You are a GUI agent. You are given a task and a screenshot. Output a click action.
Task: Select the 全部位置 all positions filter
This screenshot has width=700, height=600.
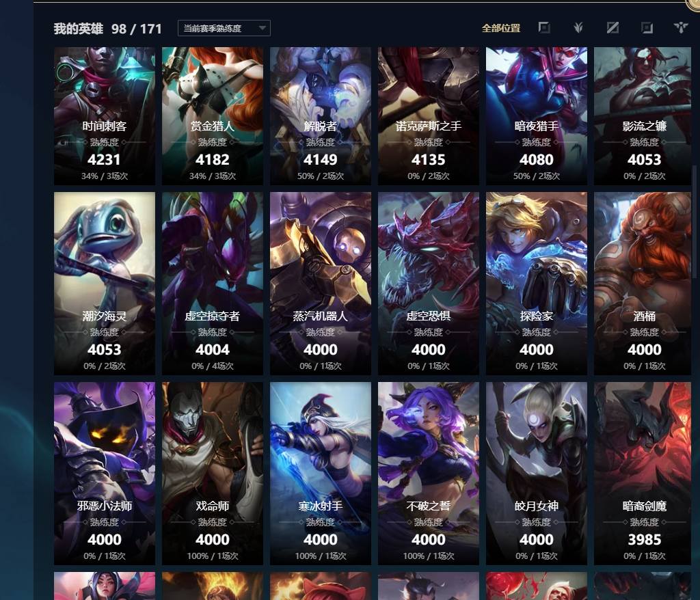(x=501, y=28)
